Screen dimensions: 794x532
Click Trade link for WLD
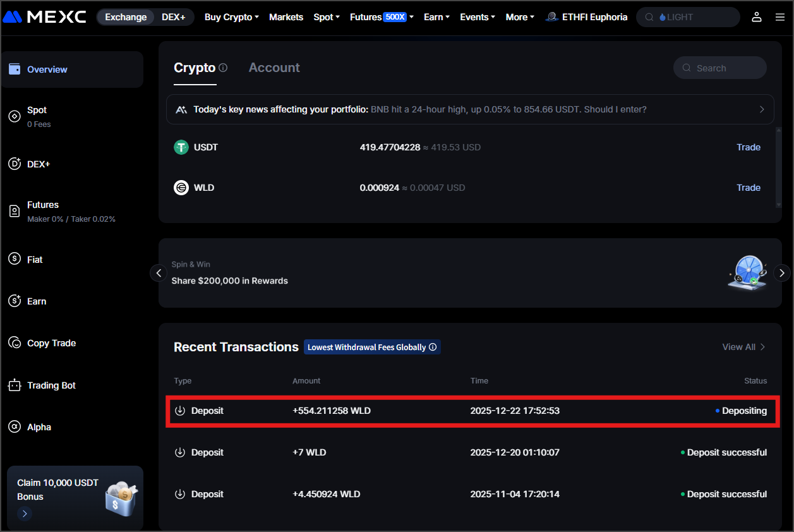point(749,188)
